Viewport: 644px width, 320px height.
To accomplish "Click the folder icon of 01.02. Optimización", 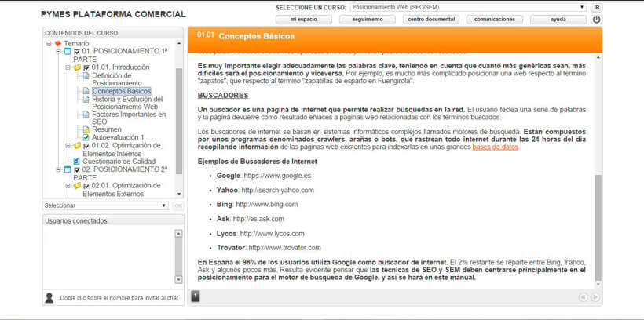I will click(77, 146).
